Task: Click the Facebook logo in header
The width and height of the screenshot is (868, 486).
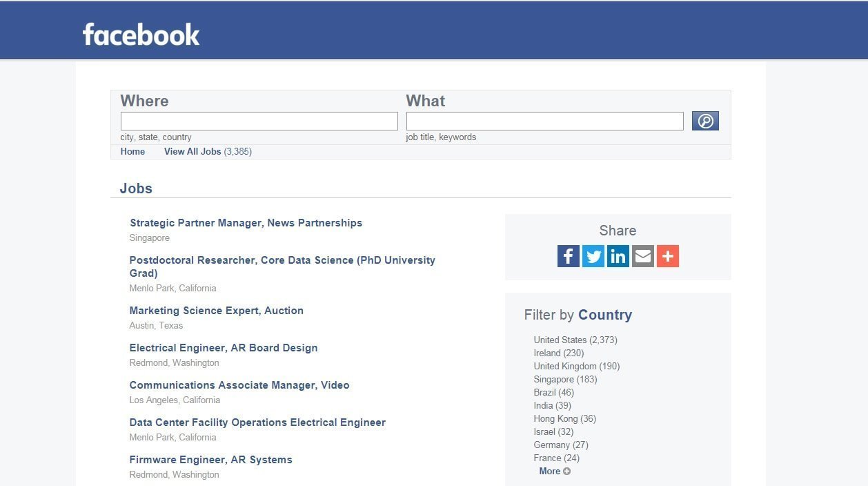Action: click(141, 34)
